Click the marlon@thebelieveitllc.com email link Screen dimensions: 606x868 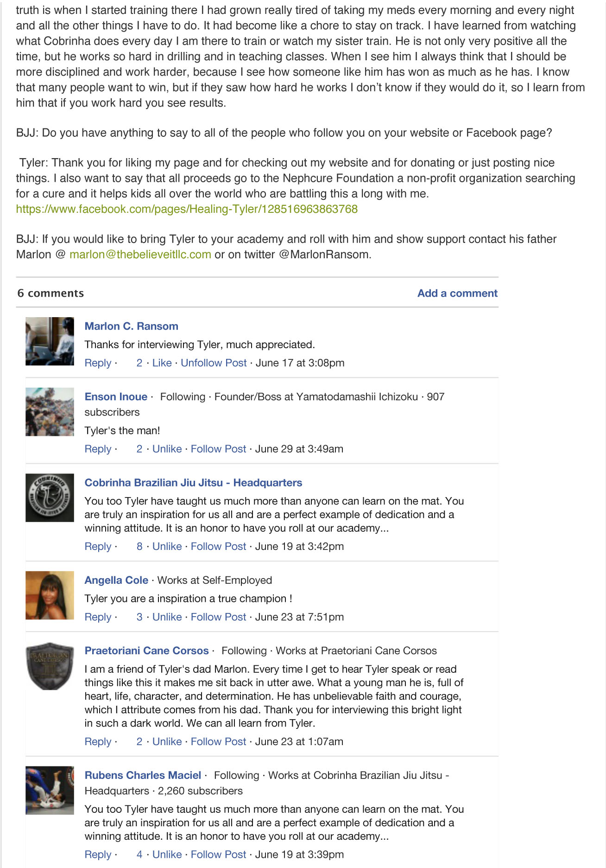[x=140, y=255]
